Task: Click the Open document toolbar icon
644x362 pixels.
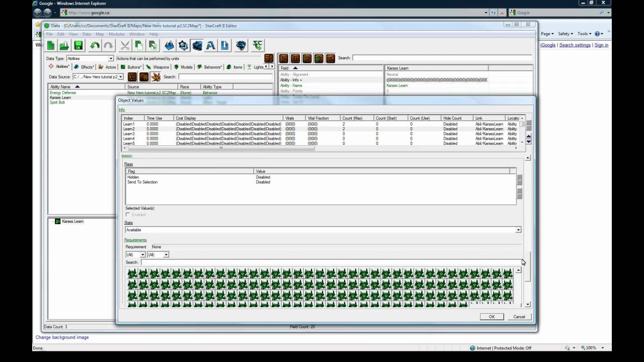Action: point(64,46)
